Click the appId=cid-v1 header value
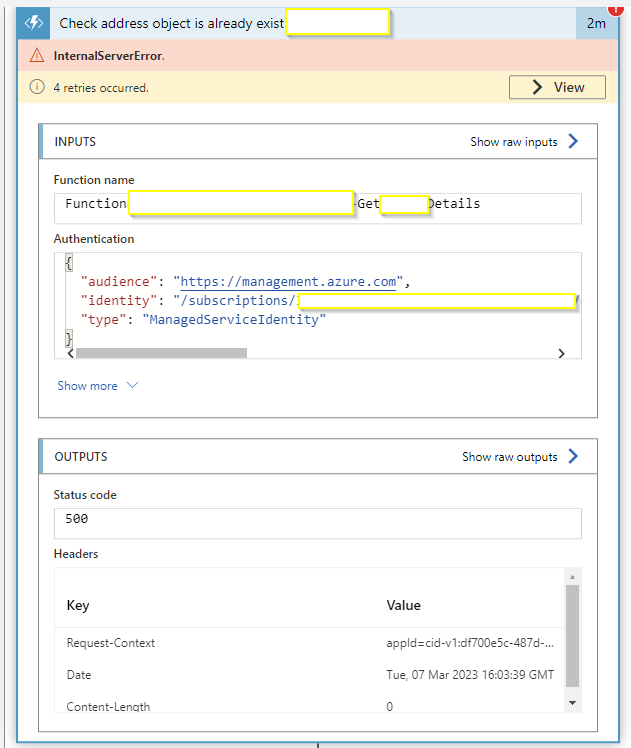Viewport: 631px width, 748px height. [470, 643]
